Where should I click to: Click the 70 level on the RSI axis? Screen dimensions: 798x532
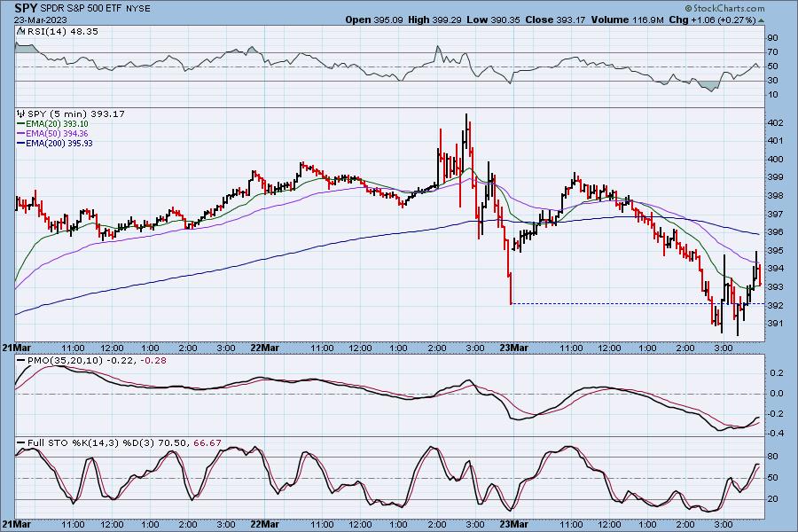tap(772, 52)
